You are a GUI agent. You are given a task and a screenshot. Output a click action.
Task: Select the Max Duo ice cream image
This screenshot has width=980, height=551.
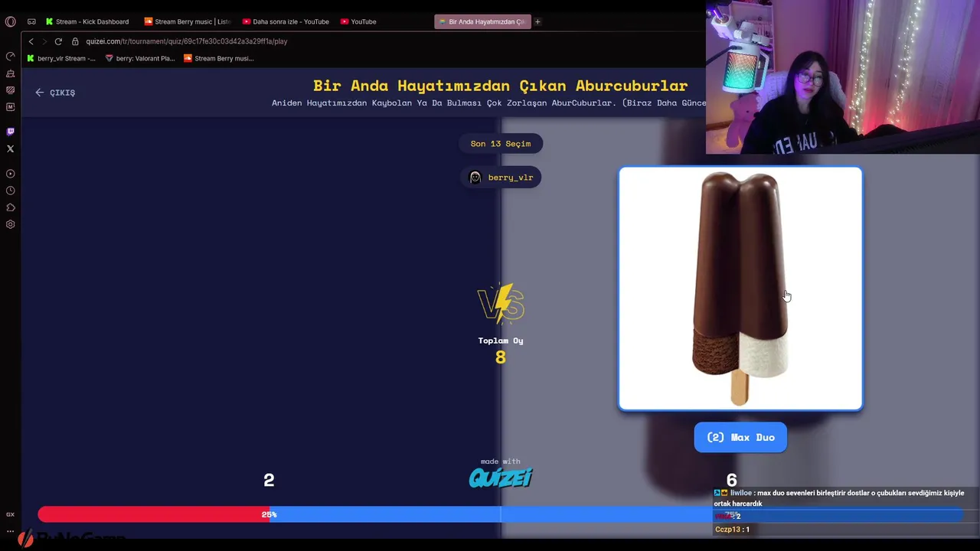click(740, 289)
